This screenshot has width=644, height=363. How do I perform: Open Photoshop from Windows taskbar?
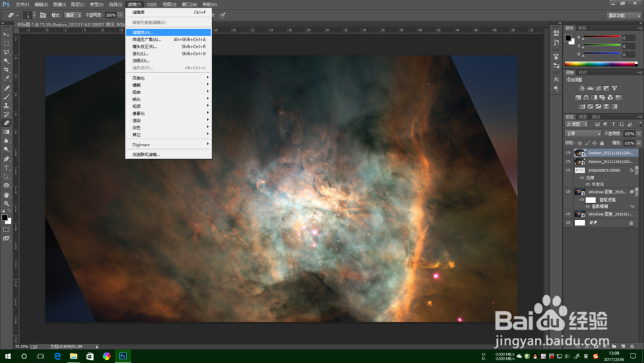pyautogui.click(x=123, y=356)
